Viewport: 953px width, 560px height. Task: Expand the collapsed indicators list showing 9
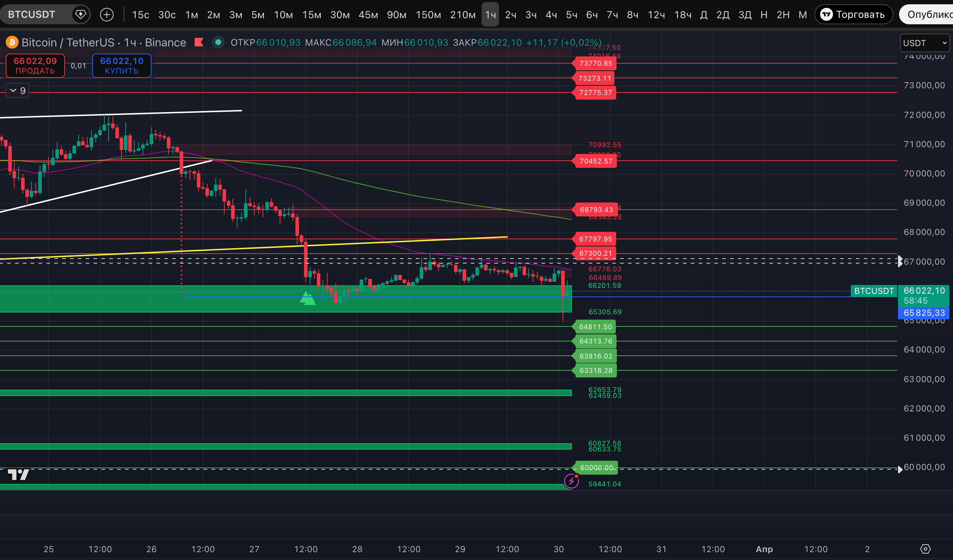point(18,91)
